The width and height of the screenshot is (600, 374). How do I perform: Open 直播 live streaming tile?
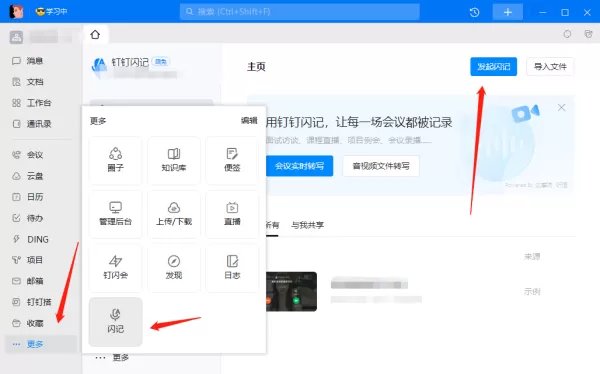click(x=232, y=214)
